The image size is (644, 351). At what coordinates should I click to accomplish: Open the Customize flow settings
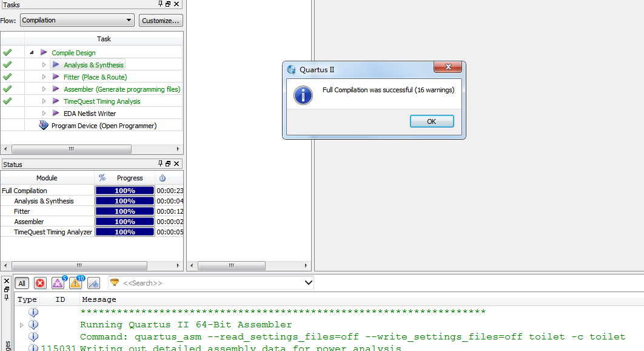tap(161, 21)
